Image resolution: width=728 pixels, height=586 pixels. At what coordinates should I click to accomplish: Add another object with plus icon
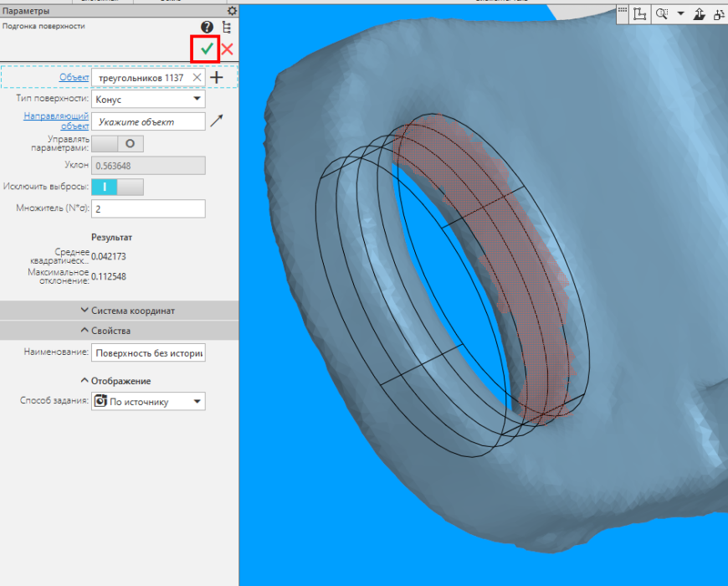pyautogui.click(x=217, y=78)
